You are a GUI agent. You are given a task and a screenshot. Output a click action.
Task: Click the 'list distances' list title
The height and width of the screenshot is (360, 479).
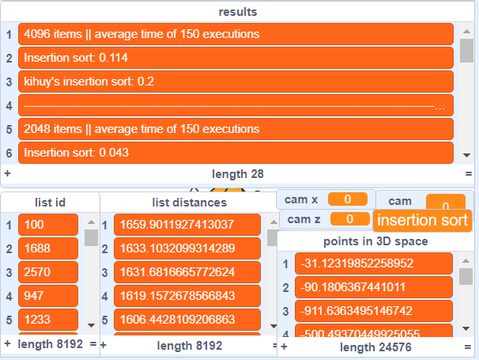coord(189,202)
